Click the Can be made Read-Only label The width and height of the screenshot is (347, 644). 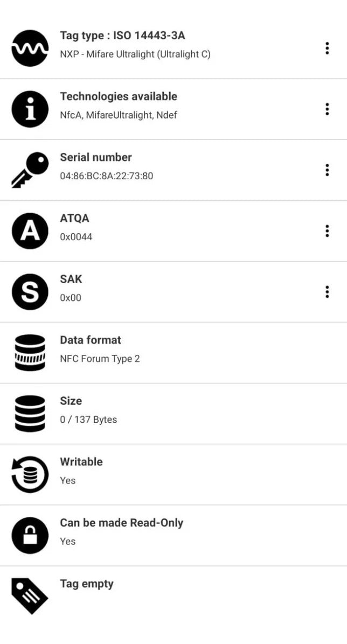(122, 523)
